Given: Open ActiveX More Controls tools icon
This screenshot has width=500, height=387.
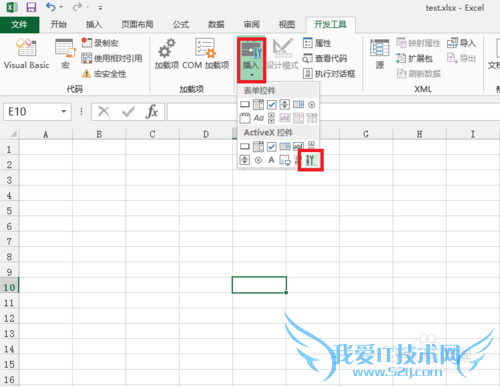Looking at the screenshot, I should [311, 160].
